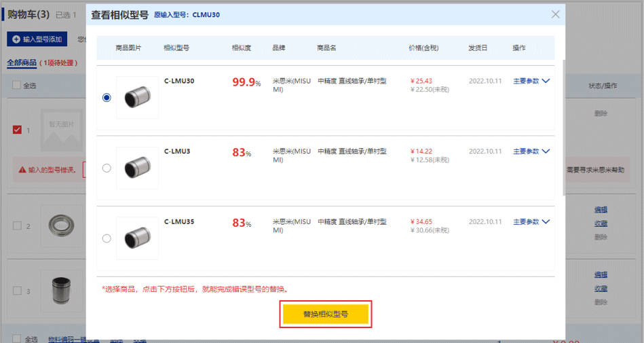This screenshot has height=343, width=644.
Task: Click the 替换相似型号 yellow button
Action: [x=326, y=314]
